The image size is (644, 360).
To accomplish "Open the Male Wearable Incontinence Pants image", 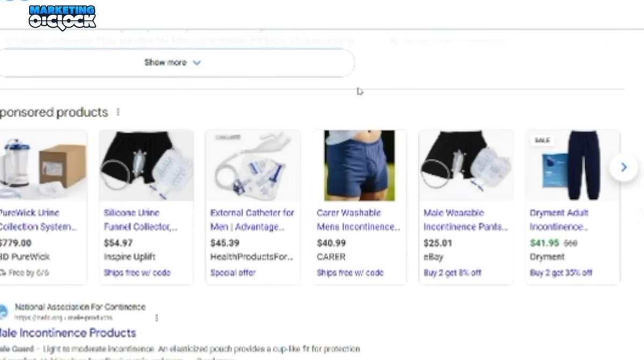I will click(x=466, y=165).
